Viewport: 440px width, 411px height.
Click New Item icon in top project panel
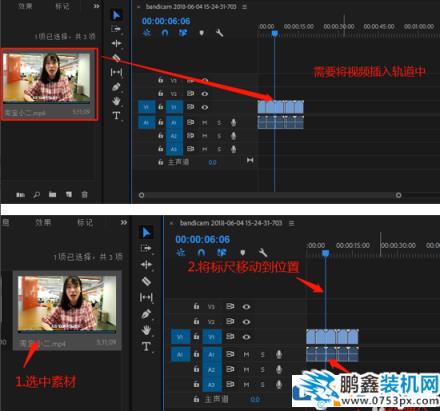(x=69, y=194)
